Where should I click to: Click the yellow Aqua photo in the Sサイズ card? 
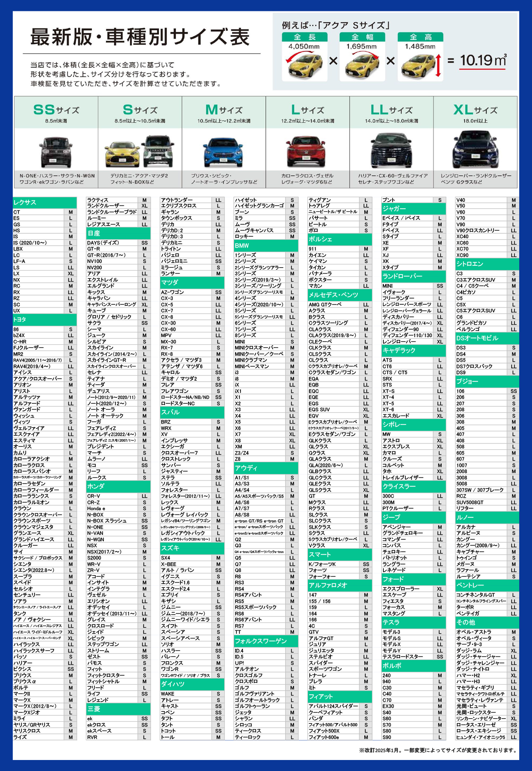point(122,154)
